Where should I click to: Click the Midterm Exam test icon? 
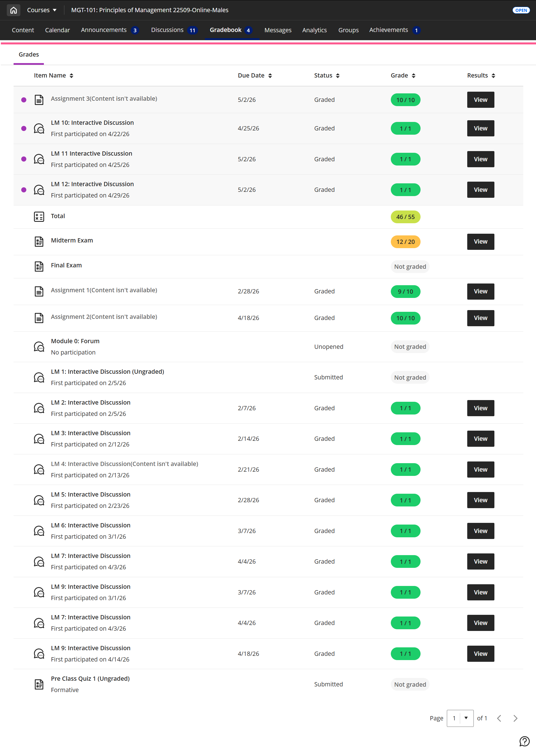[x=39, y=242]
